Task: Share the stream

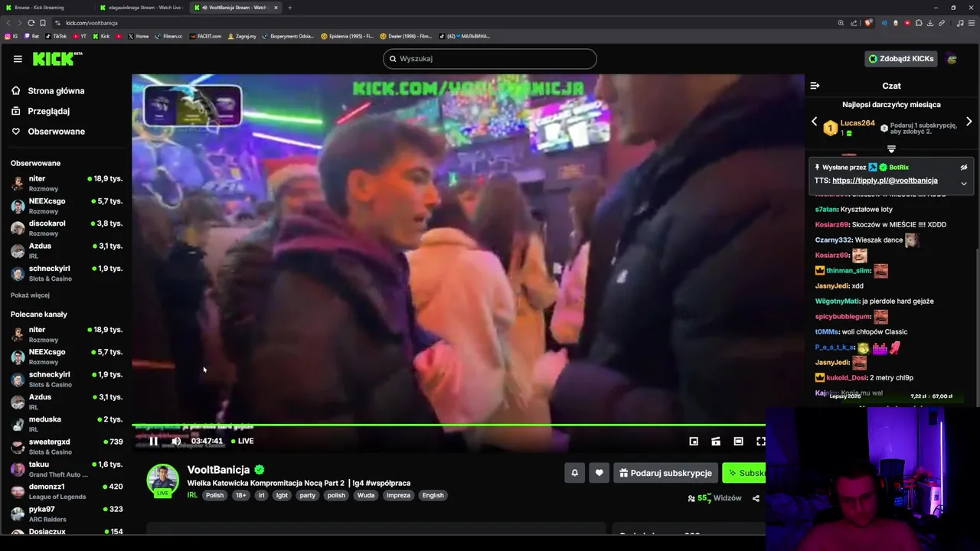Action: coord(756,498)
